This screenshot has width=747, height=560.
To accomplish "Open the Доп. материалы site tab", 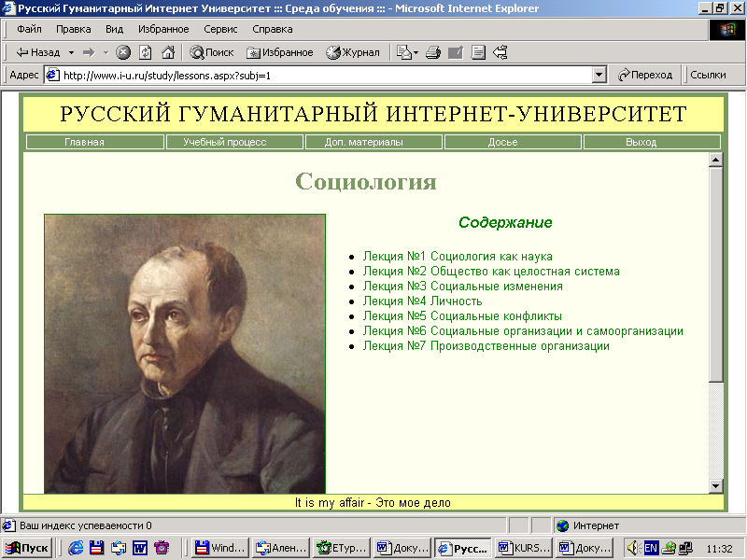I will [x=373, y=142].
